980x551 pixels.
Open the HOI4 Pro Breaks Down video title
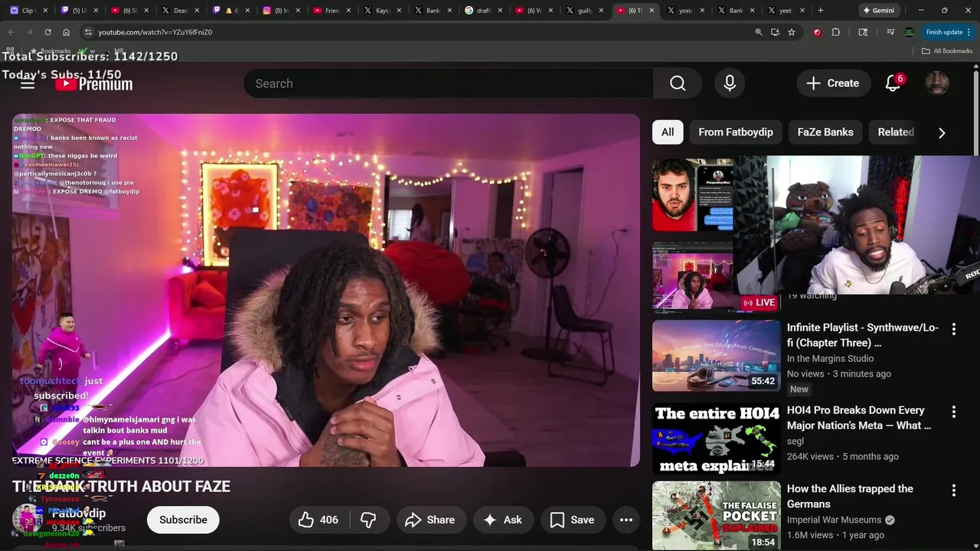[859, 418]
